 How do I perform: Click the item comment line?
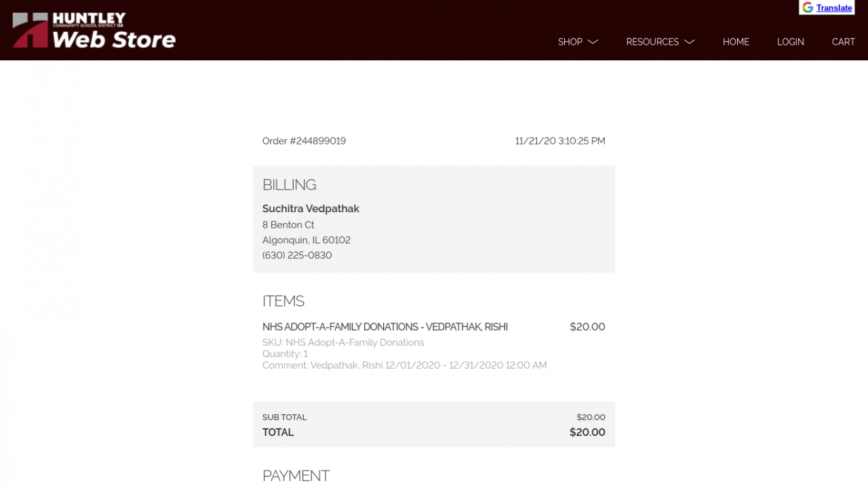[404, 365]
